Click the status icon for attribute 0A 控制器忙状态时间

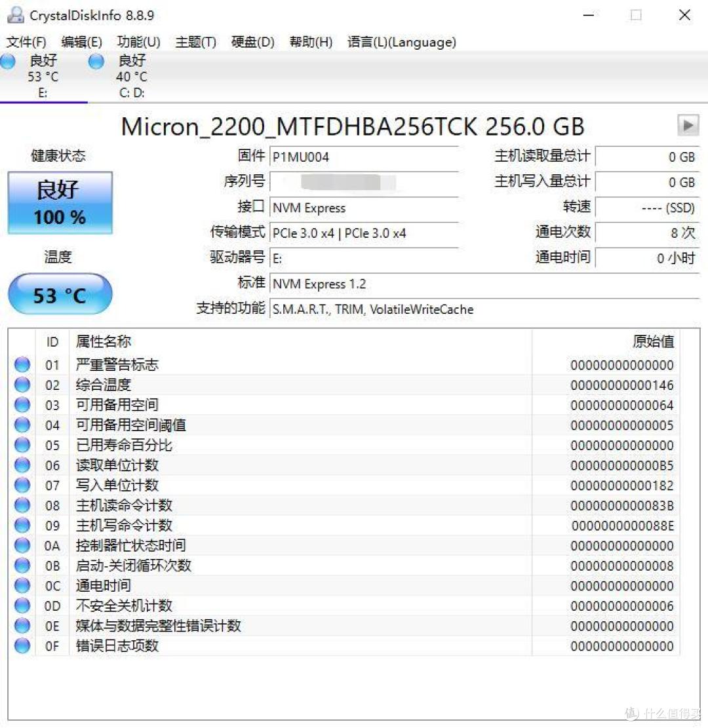click(22, 545)
